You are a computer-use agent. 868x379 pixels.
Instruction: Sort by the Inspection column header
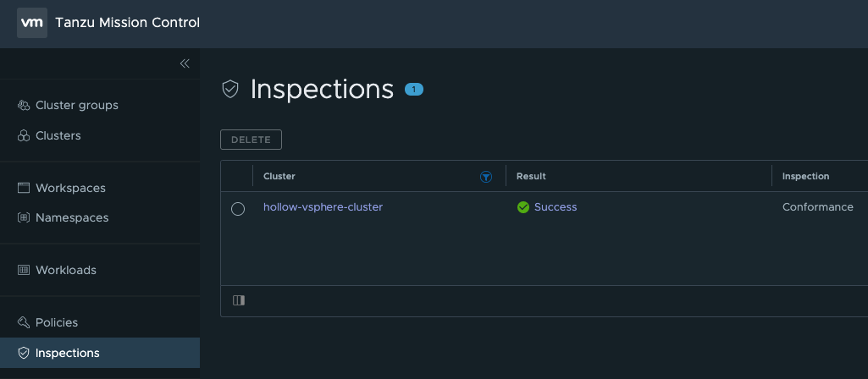point(805,177)
